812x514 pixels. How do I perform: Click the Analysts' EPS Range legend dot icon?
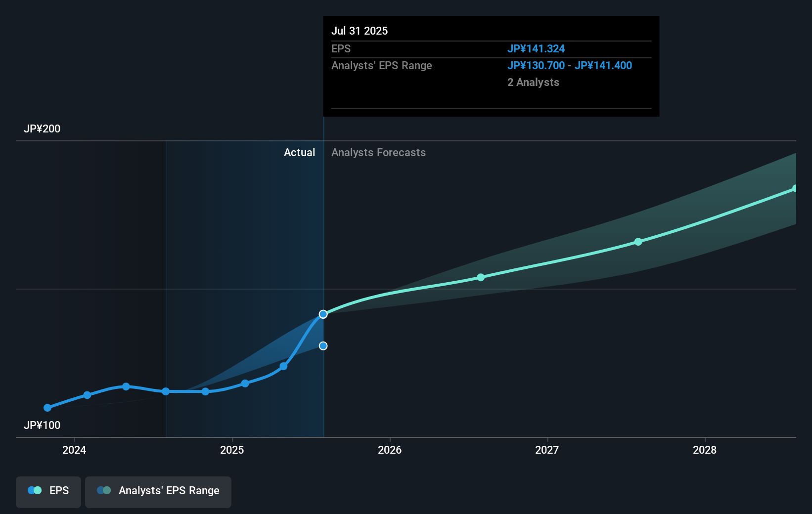click(x=103, y=490)
